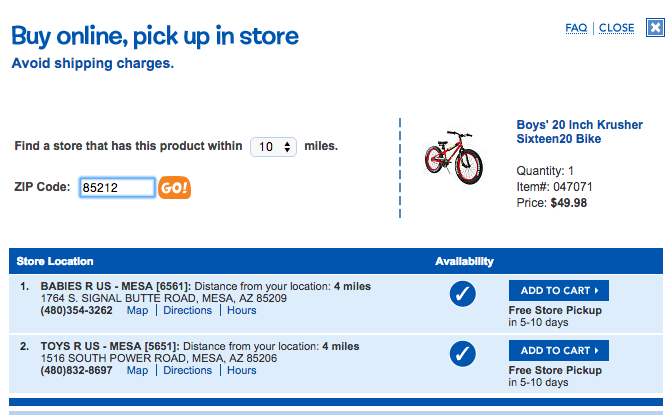
Task: Open Map for Toys R Us Mesa
Action: coord(137,371)
